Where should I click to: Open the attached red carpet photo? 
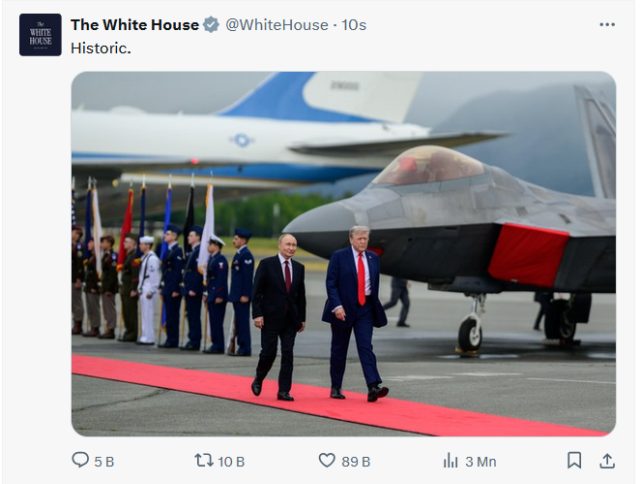coord(344,254)
